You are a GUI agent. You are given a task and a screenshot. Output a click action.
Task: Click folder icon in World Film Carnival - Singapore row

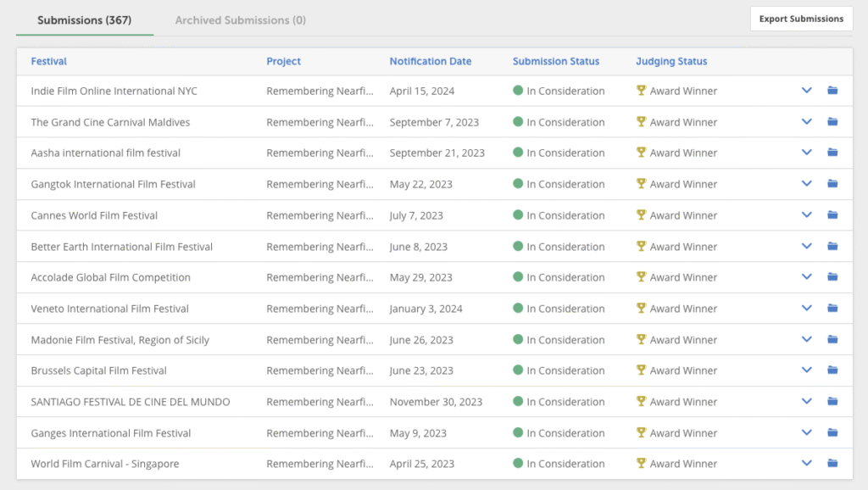pos(832,464)
